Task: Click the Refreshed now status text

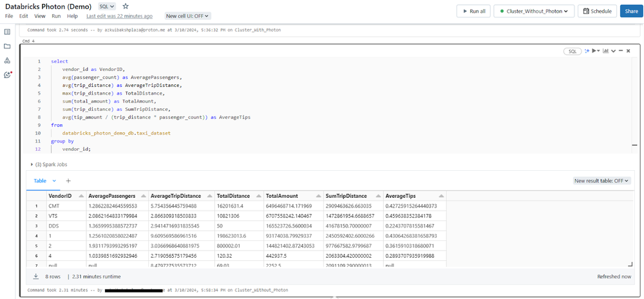Action: coord(614,276)
